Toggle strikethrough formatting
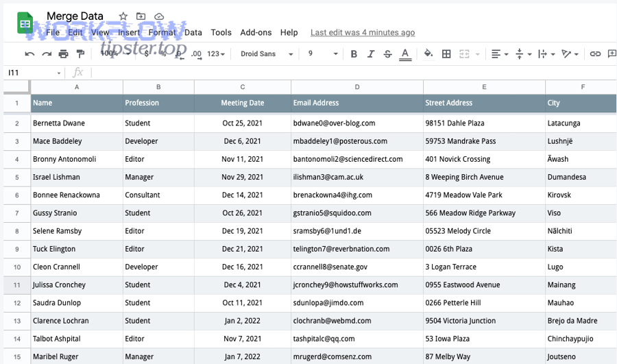Viewport: 617px width, 364px height. tap(388, 54)
